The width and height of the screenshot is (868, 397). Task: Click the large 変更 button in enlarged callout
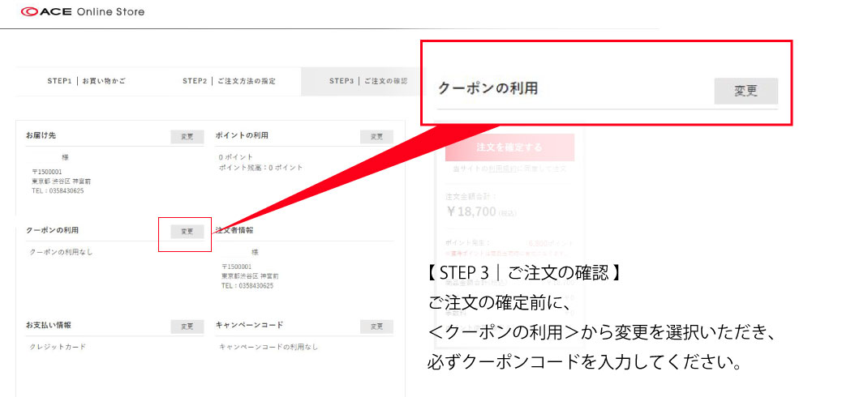[746, 91]
